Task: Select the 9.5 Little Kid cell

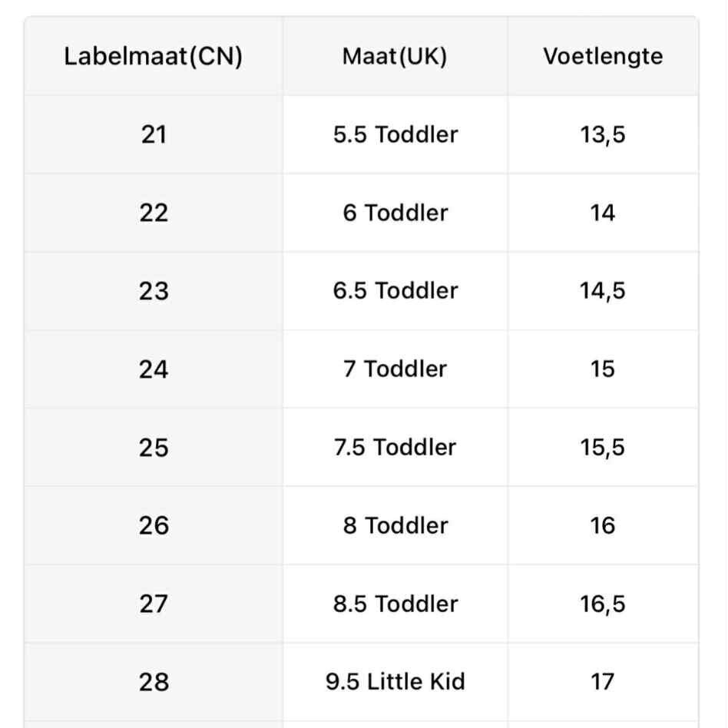Action: point(395,682)
